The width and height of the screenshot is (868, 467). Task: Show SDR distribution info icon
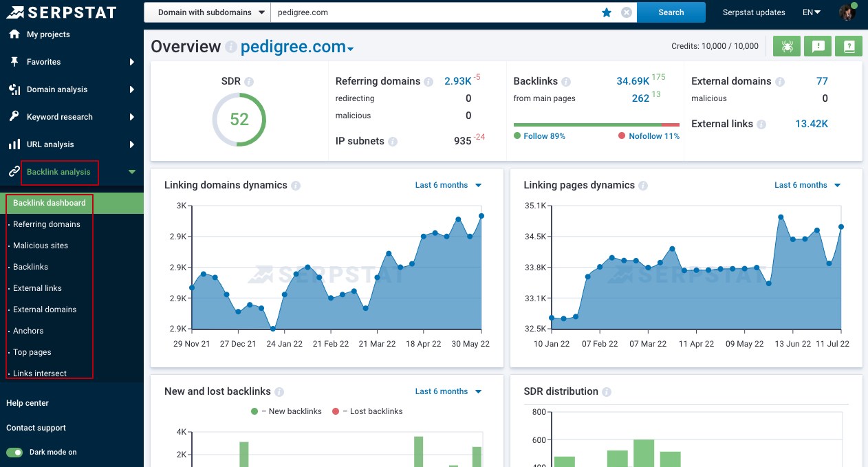click(x=607, y=392)
